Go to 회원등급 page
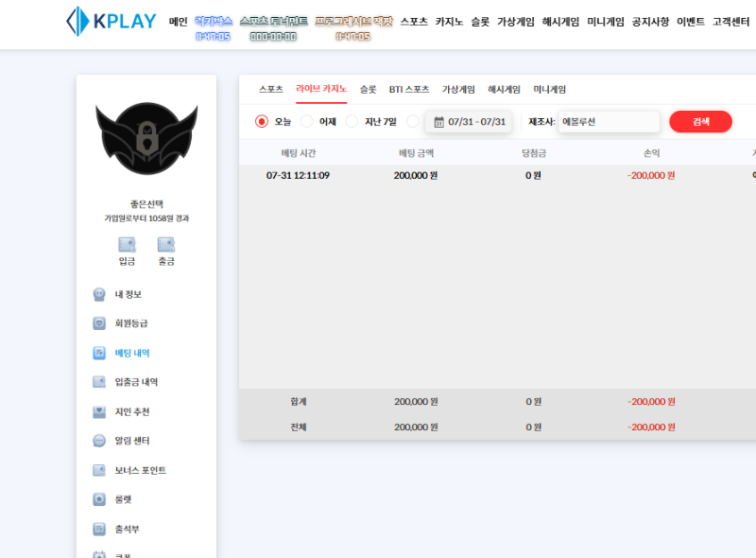Image resolution: width=756 pixels, height=558 pixels. tap(131, 323)
